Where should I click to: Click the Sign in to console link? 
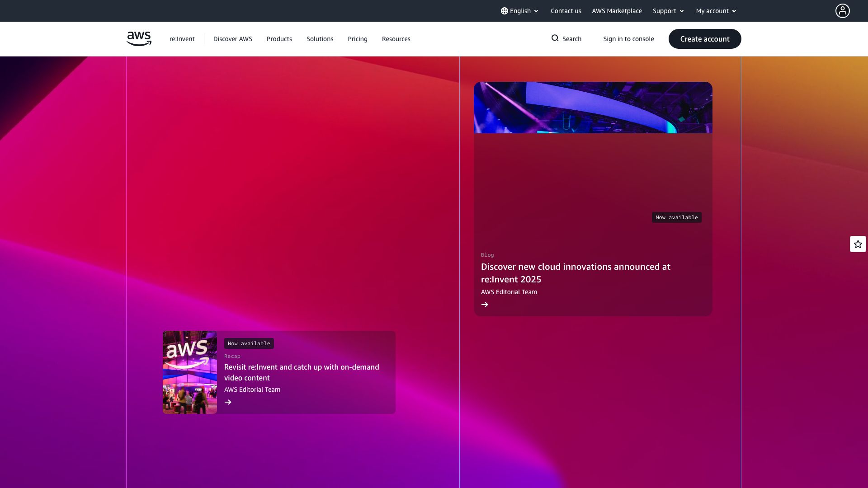pyautogui.click(x=628, y=39)
